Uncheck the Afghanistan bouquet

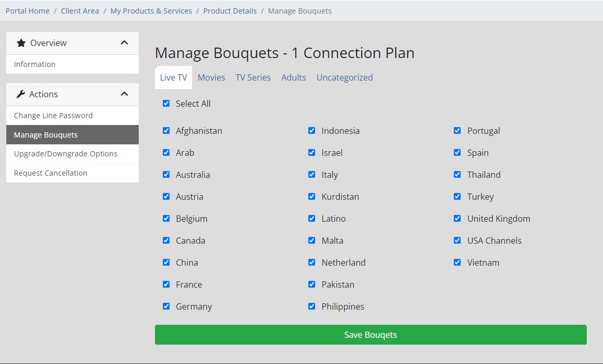tap(166, 131)
